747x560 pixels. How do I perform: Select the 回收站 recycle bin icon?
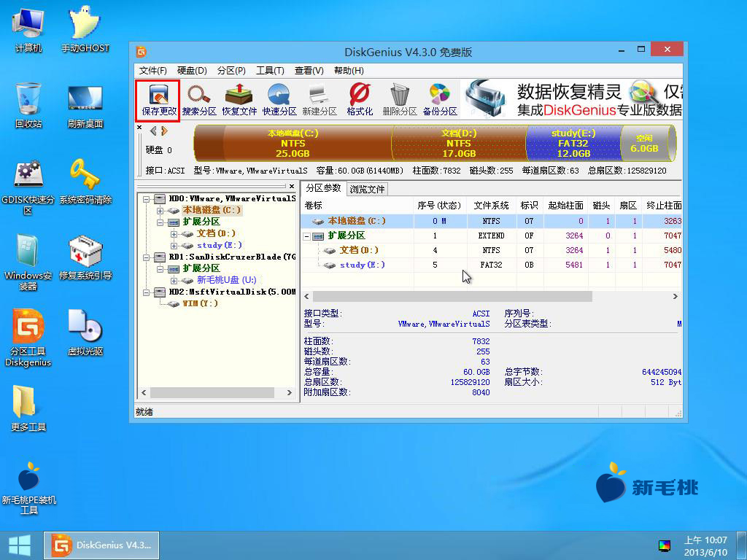click(x=28, y=105)
